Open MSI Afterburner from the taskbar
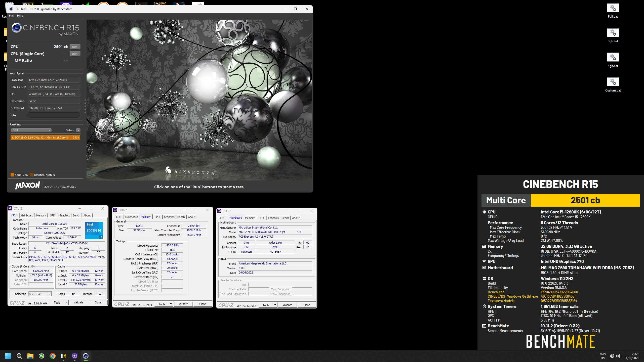This screenshot has width=644, height=362. coord(42,356)
